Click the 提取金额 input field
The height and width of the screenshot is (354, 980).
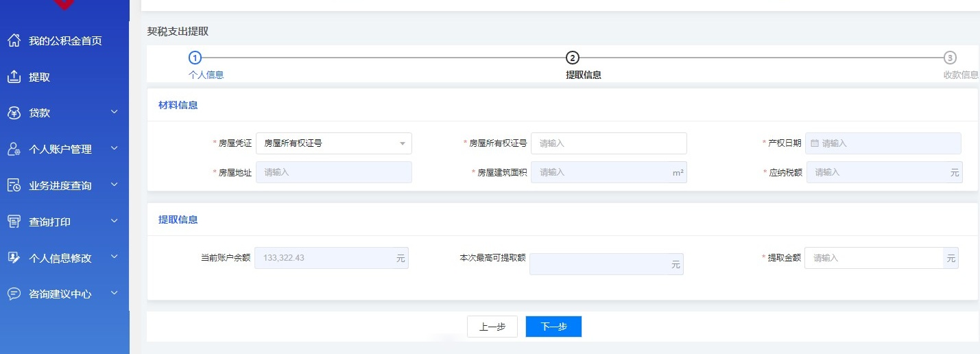(873, 258)
